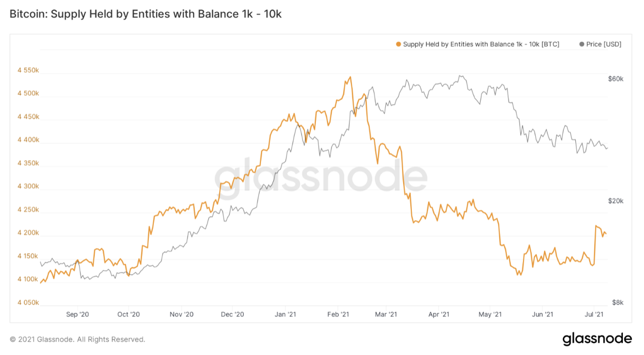Click the Feb '21 axis label
Image resolution: width=644 pixels, height=355 pixels.
click(338, 315)
